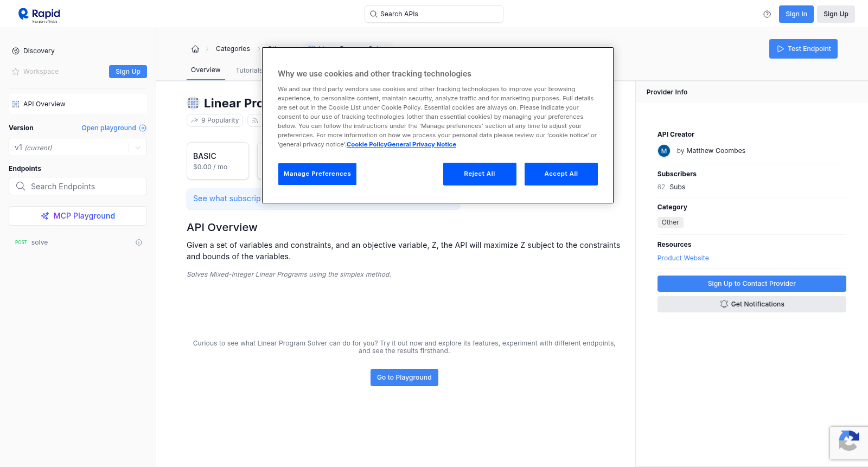Screen dimensions: 868x467
Task: Click the Linear Program Solver API icon
Action: [193, 103]
